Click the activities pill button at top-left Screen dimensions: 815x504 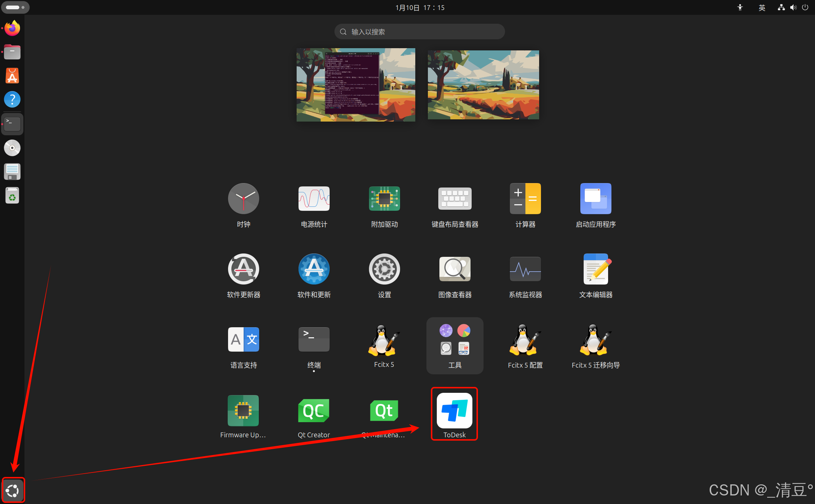(15, 7)
